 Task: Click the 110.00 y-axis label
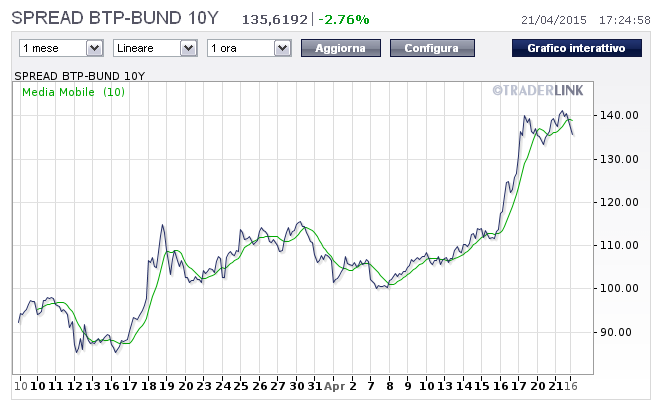click(619, 245)
